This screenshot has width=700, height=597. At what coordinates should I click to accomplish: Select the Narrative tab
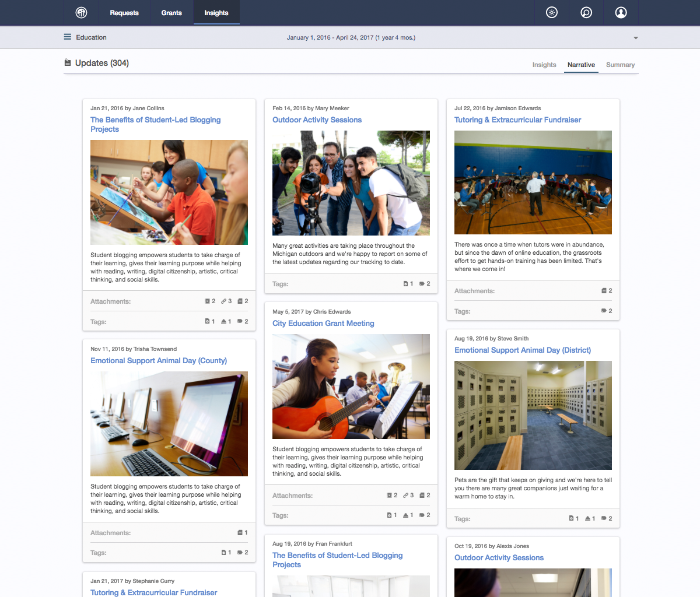click(581, 65)
